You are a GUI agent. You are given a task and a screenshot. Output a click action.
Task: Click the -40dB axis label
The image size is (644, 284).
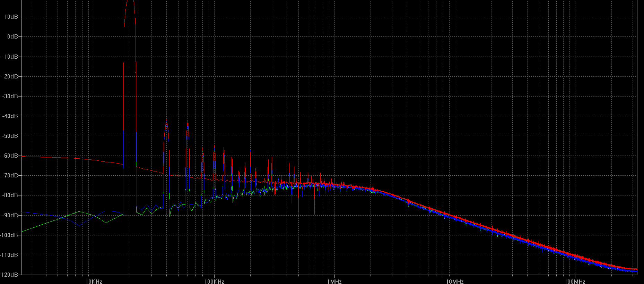pos(10,116)
